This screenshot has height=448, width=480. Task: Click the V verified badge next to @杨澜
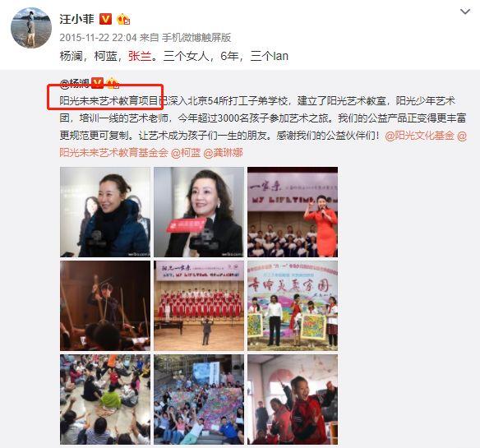98,82
